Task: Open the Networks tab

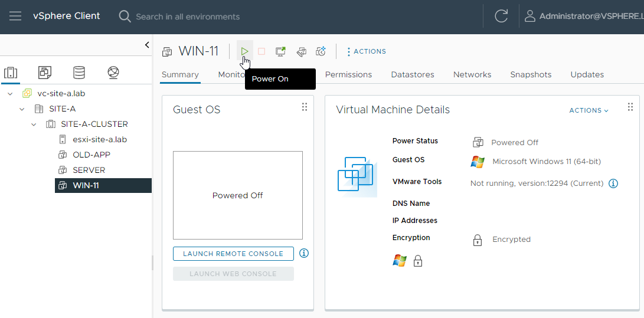Action: (472, 75)
